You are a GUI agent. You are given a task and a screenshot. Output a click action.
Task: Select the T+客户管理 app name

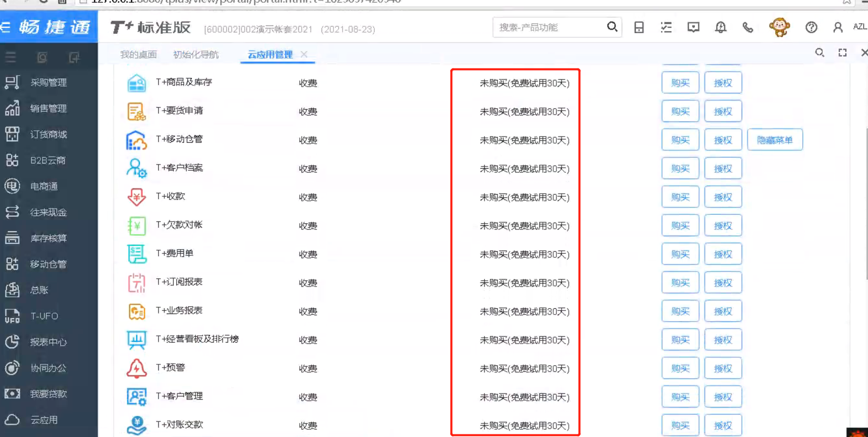(179, 396)
